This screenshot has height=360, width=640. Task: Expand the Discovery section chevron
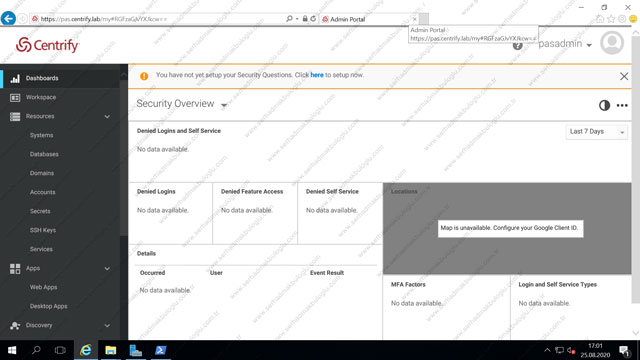[107, 326]
